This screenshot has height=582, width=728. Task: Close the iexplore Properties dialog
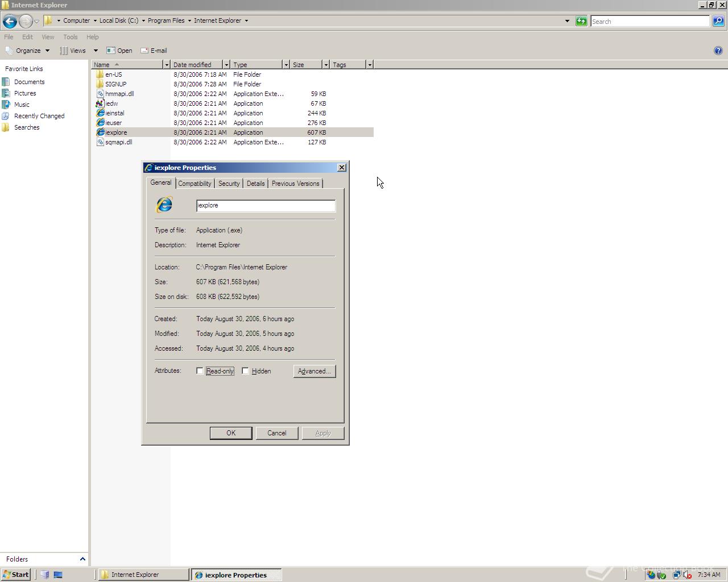coord(341,168)
